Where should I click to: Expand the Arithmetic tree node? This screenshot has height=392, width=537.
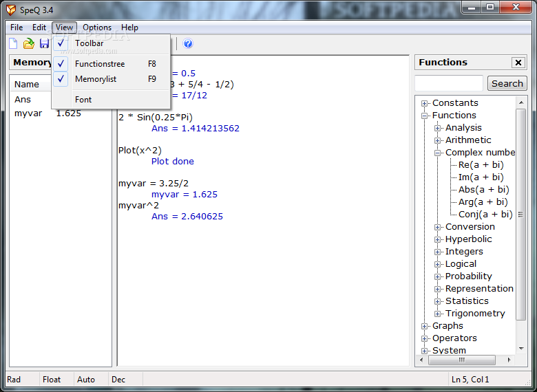[437, 140]
